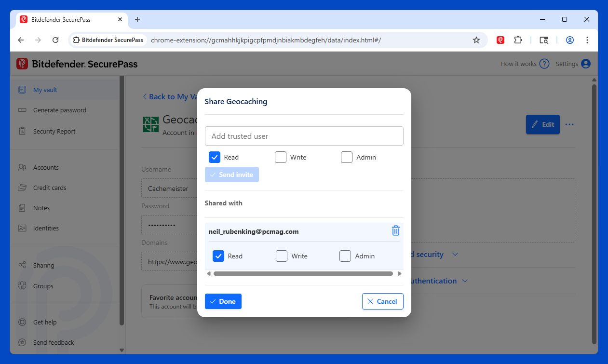Click the Notes sidebar icon

tap(22, 208)
